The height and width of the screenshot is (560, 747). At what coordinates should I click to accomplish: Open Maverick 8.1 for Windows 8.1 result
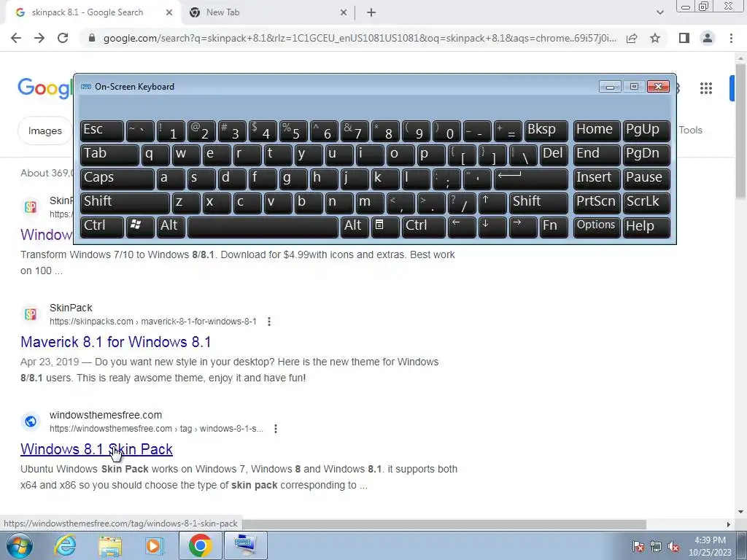pos(116,342)
